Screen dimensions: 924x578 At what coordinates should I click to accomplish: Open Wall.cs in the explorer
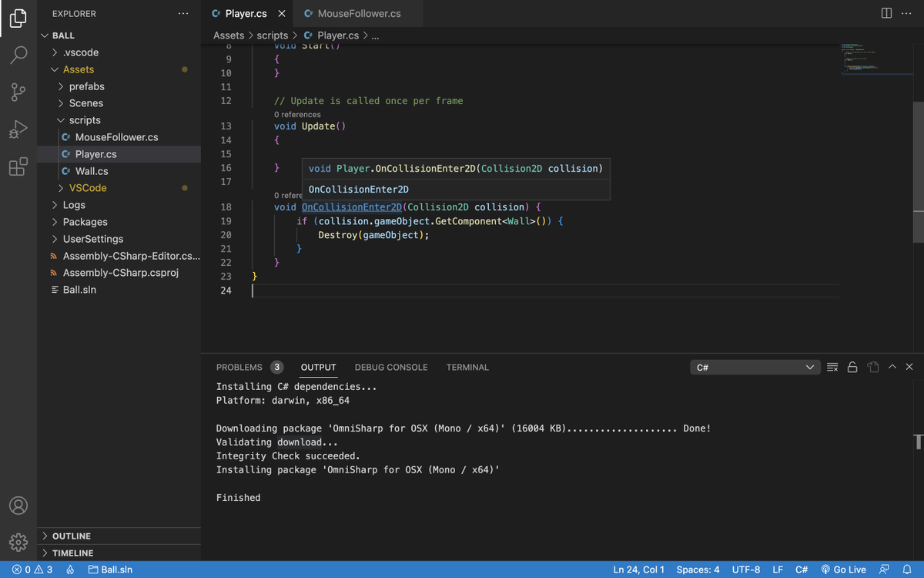coord(92,171)
